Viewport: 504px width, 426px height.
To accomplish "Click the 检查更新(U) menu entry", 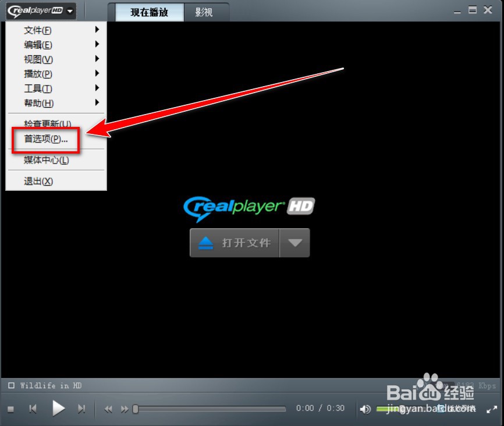I will tap(56, 123).
